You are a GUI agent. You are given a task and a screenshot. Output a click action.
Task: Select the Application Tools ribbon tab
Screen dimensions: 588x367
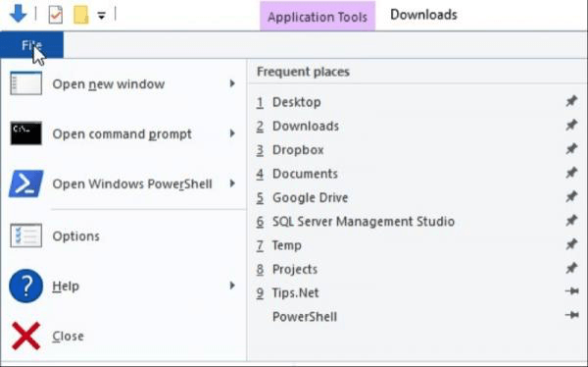click(x=318, y=17)
